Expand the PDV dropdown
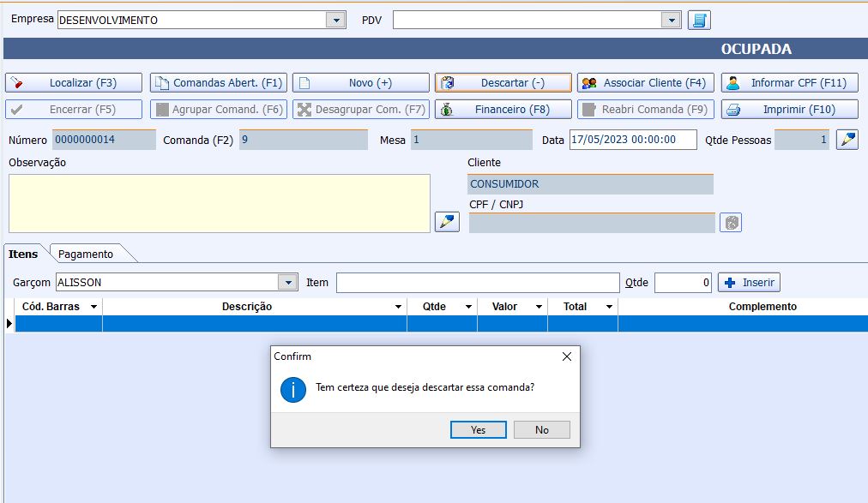 coord(671,20)
